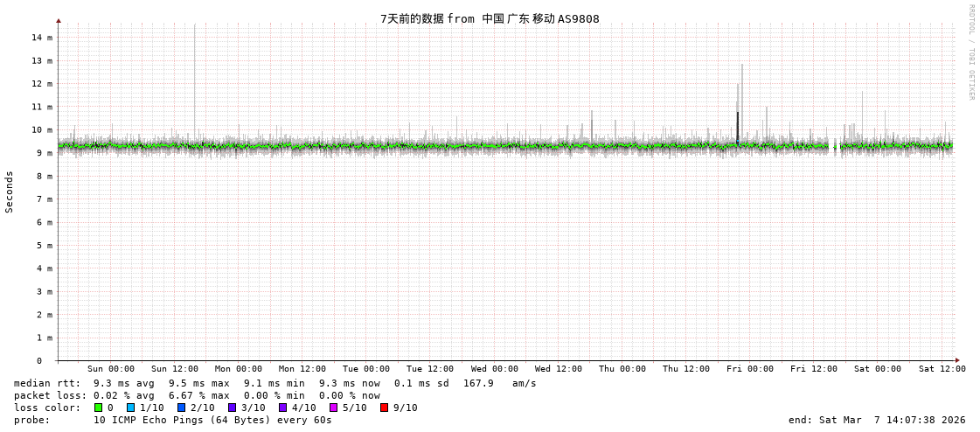Click the green 0 loss color swatch

pos(98,408)
